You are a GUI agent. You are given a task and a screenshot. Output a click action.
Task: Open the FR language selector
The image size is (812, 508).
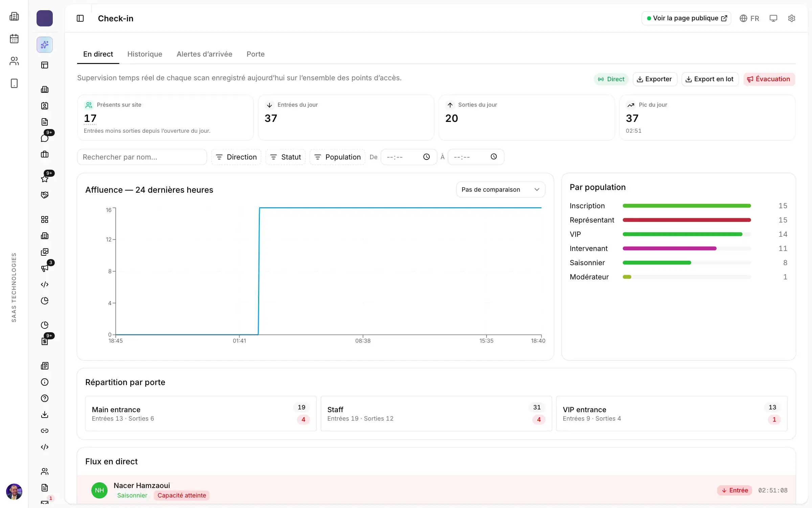coord(749,18)
